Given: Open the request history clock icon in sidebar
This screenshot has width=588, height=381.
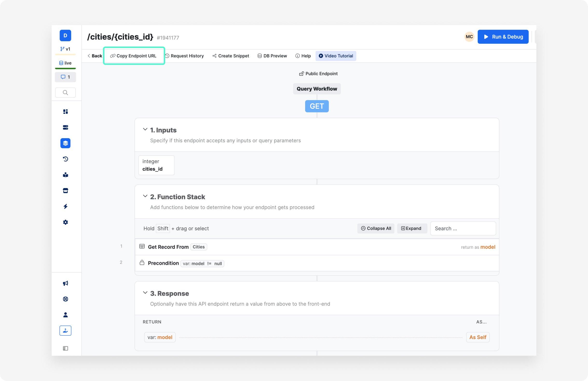Looking at the screenshot, I should [x=65, y=159].
